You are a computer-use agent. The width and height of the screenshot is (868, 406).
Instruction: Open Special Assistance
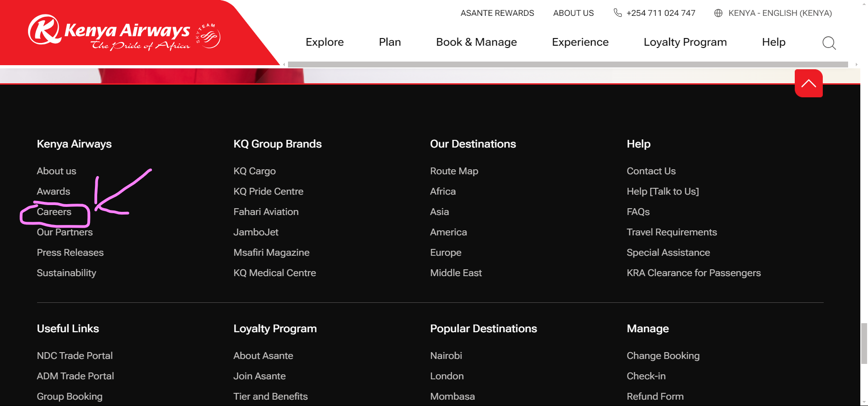pos(668,253)
